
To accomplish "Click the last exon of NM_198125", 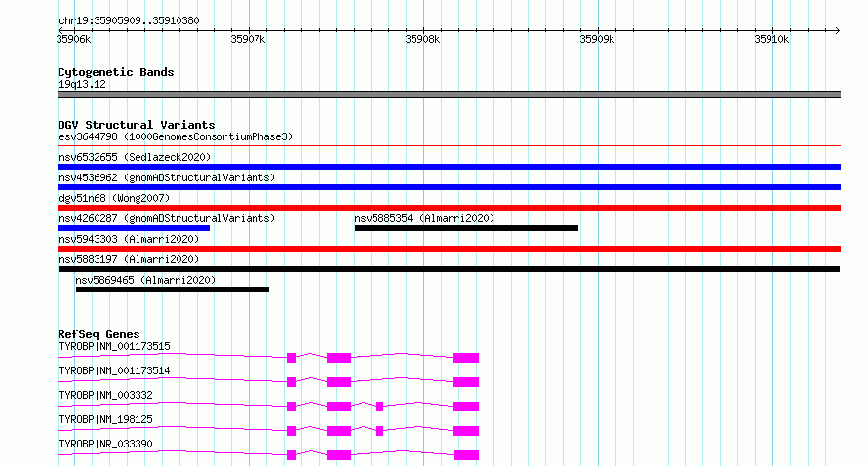I will click(465, 431).
